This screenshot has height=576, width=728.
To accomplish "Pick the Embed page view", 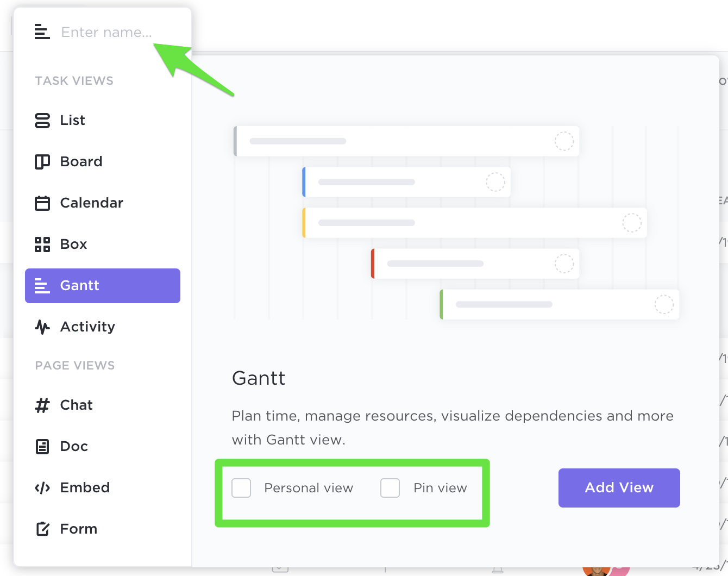I will coord(85,487).
